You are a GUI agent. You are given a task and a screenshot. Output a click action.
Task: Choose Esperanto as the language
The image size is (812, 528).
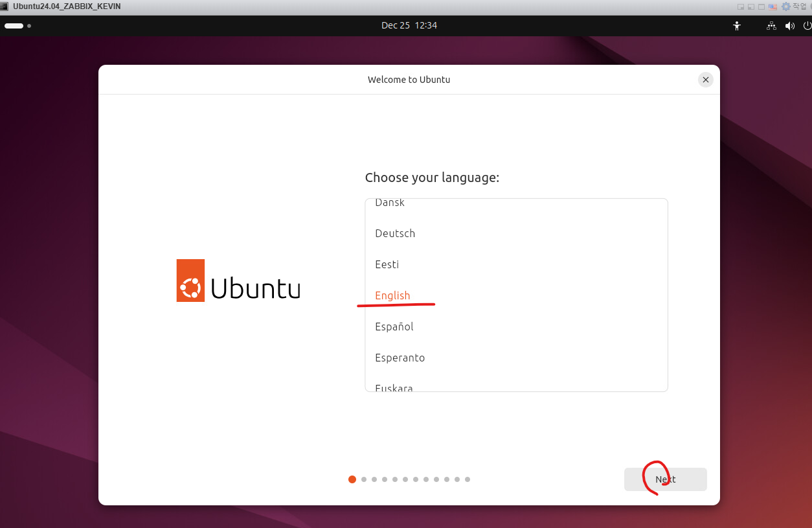516,358
